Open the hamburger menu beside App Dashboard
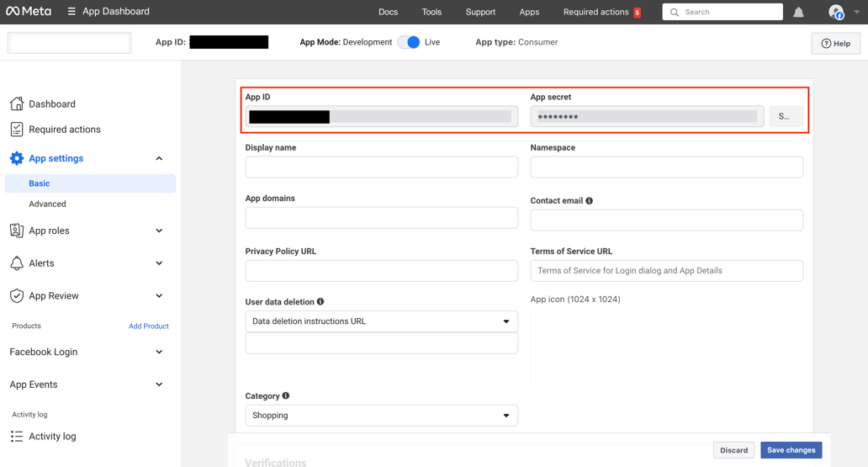This screenshot has width=868, height=467. (x=71, y=11)
